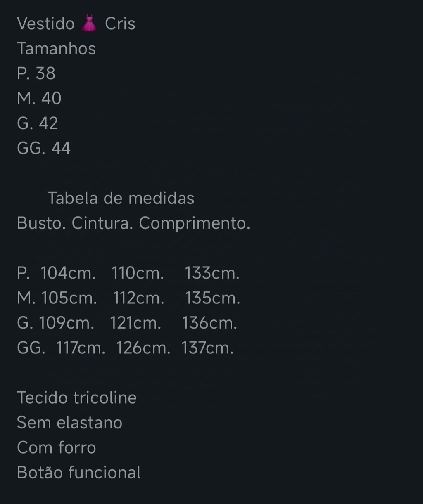Click the pink dress emoji icon
Viewport: 423px width, 504px height.
[x=89, y=24]
